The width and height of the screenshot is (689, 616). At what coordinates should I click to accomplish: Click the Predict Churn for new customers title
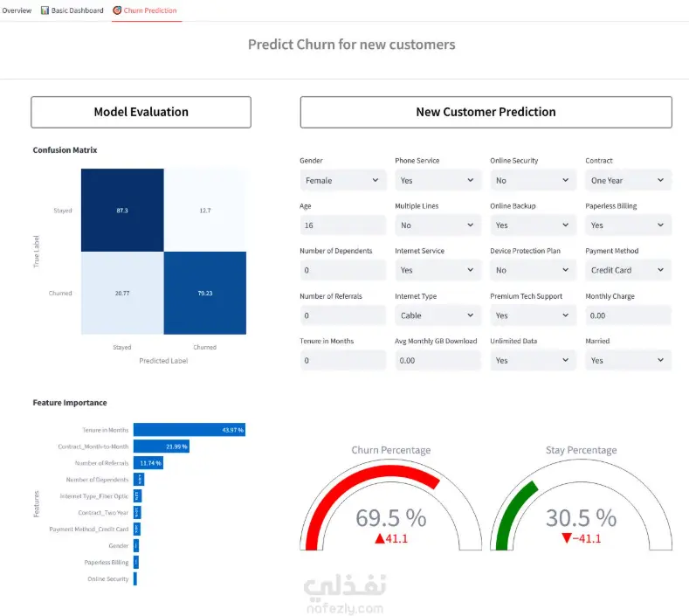coord(352,45)
